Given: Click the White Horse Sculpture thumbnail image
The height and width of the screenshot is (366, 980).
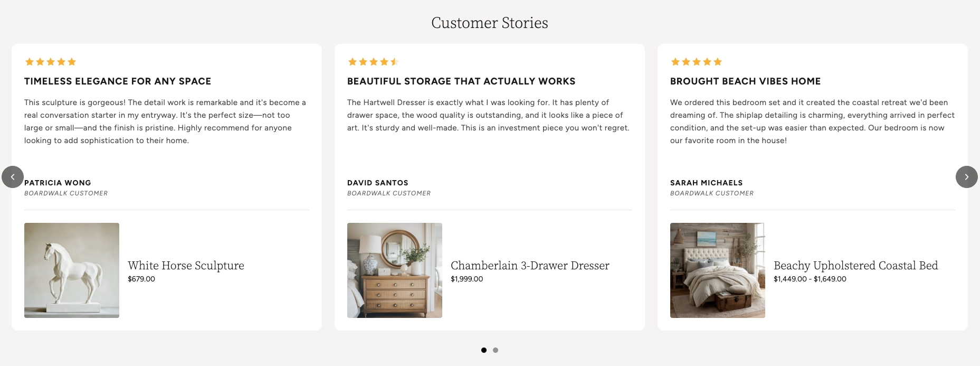Looking at the screenshot, I should 71,270.
